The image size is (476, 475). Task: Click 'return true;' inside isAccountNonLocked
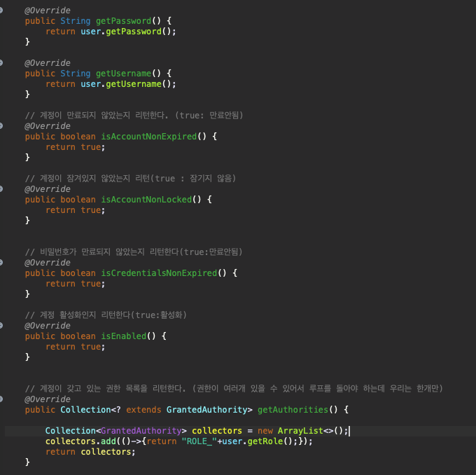tap(76, 210)
